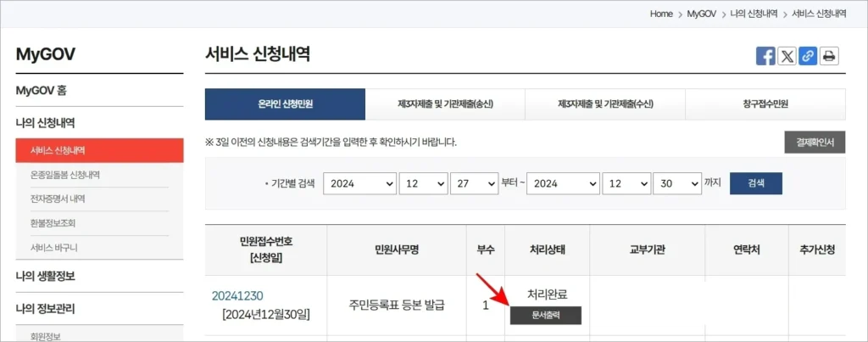Image resolution: width=868 pixels, height=342 pixels.
Task: Click the print page icon
Action: tap(829, 56)
